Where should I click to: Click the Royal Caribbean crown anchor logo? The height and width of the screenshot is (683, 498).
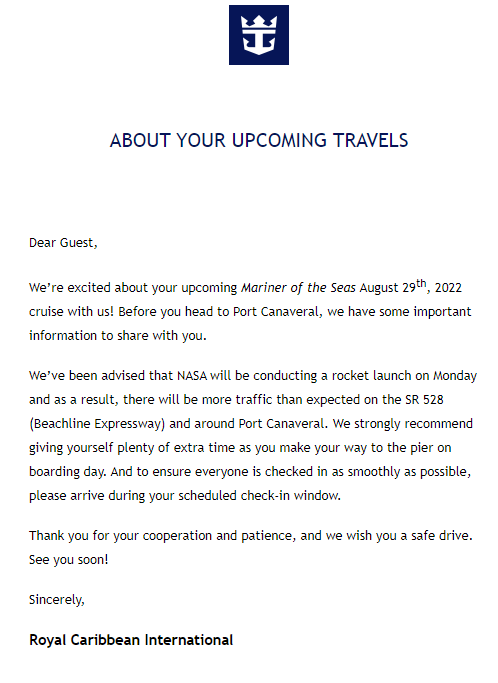(x=259, y=35)
